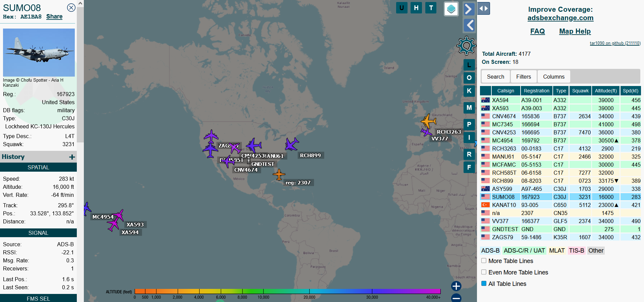
Task: Select the ZAGS79 row in aircraft table
Action: click(560, 237)
